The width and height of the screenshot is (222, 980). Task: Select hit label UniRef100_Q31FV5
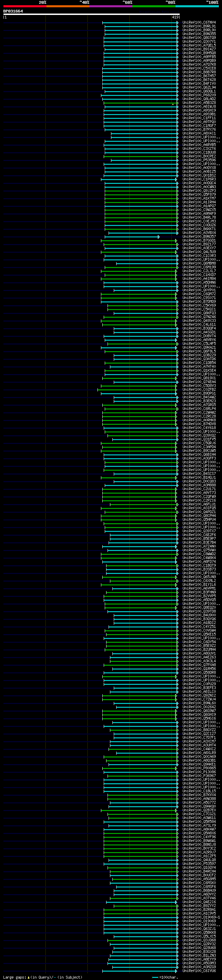pyautogui.click(x=199, y=439)
